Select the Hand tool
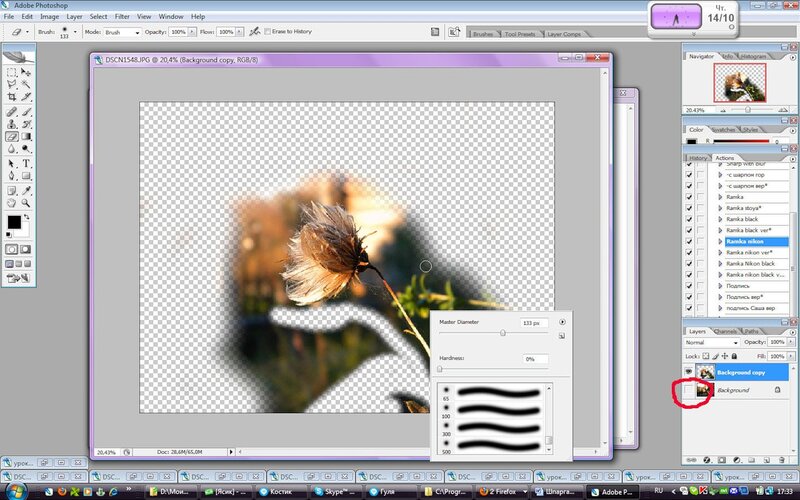 point(12,203)
